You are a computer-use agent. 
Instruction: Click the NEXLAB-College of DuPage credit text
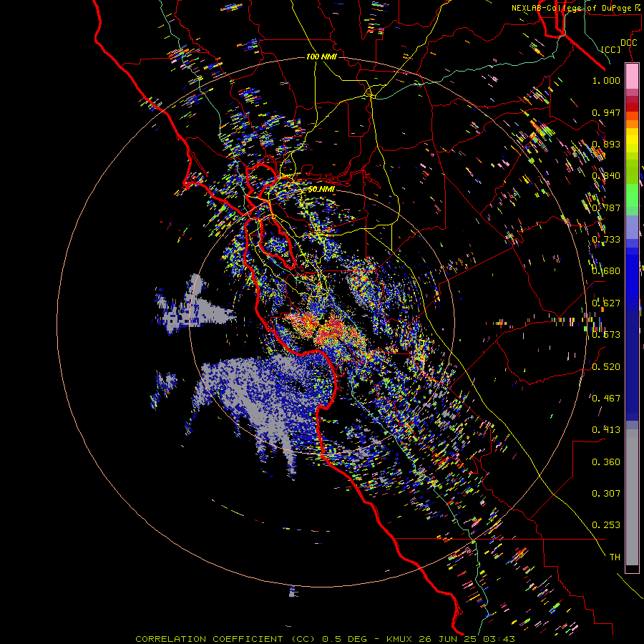575,8
